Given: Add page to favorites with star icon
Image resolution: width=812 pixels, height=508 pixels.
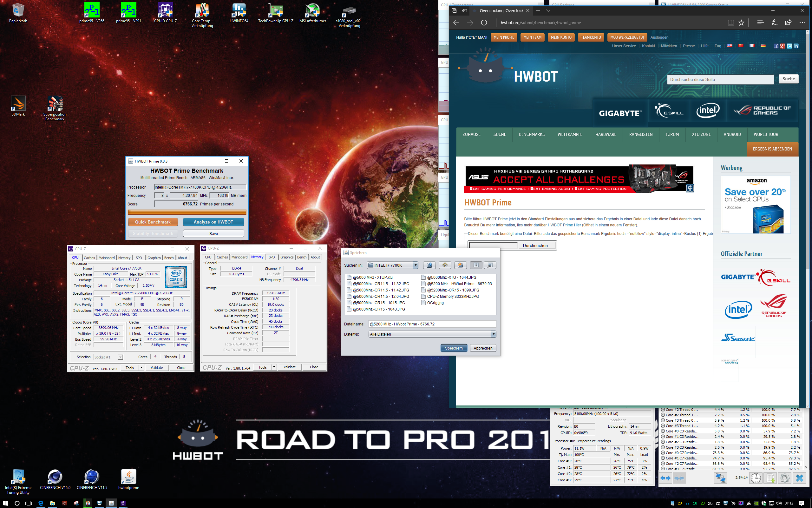Looking at the screenshot, I should pyautogui.click(x=741, y=23).
